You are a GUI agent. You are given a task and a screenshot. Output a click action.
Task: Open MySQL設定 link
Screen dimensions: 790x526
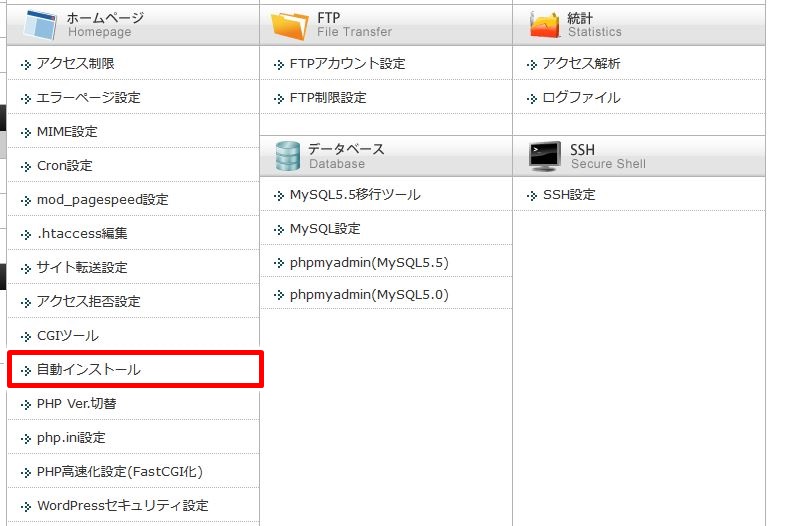(325, 229)
